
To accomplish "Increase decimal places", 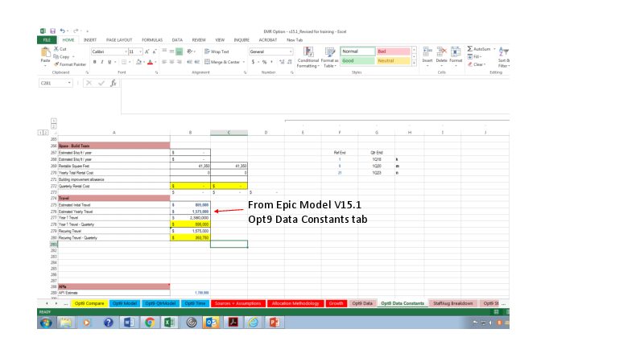I will pyautogui.click(x=282, y=62).
